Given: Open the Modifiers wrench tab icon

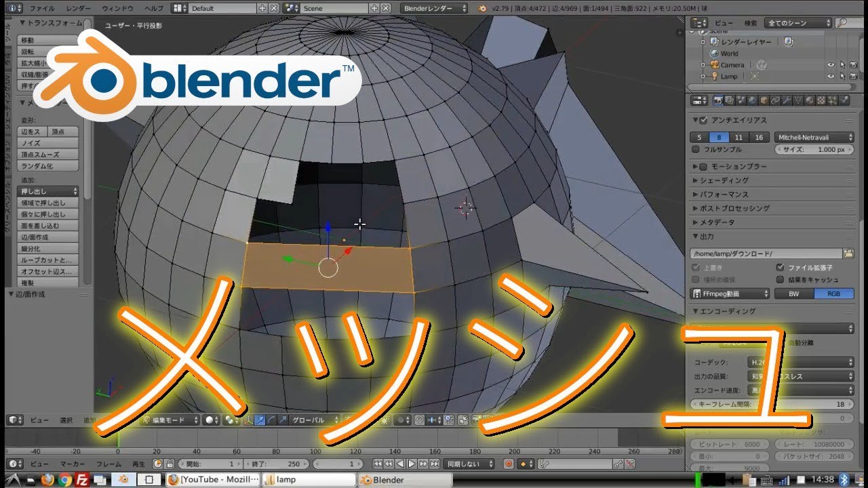Looking at the screenshot, I should [787, 100].
